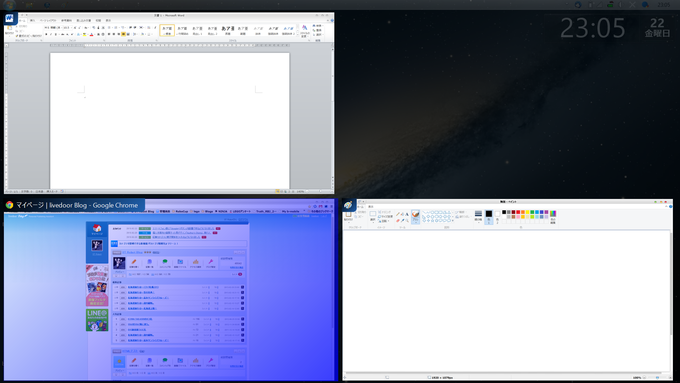
Task: Pick the Fill bucket tool in Paint
Action: (402, 214)
